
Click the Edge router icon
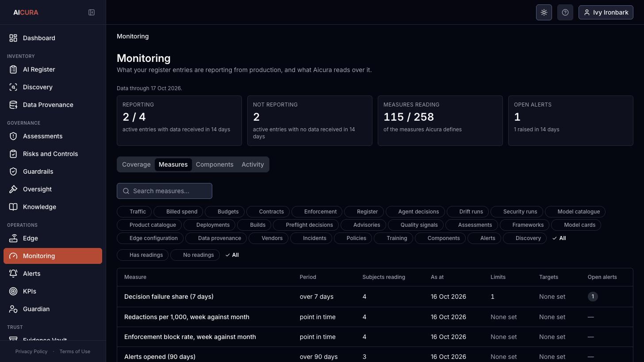[x=13, y=238]
